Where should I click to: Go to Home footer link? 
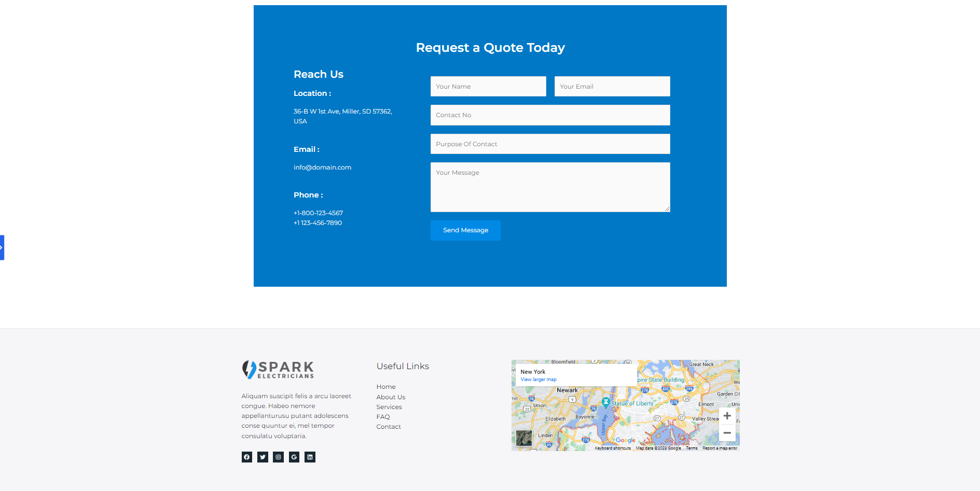click(386, 387)
